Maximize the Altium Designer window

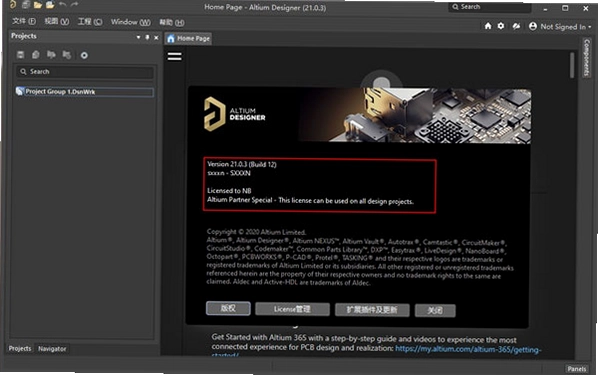565,8
